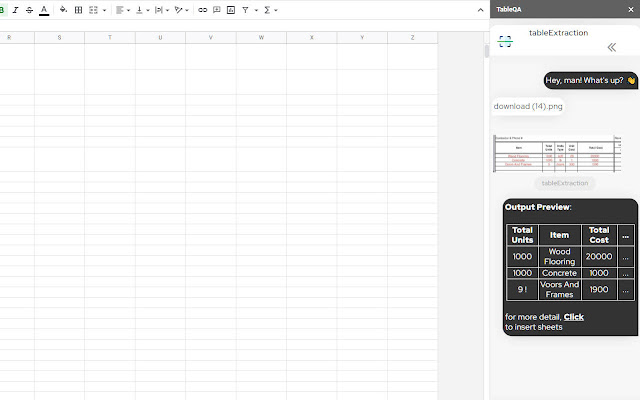Collapse the toolbar with up chevron
This screenshot has width=640, height=400.
click(x=480, y=10)
